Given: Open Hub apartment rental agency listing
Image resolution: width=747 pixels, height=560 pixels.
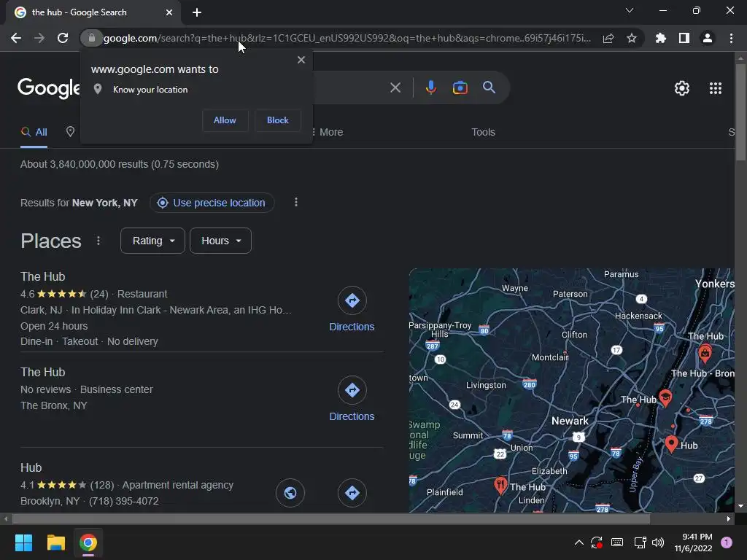Looking at the screenshot, I should (x=31, y=467).
